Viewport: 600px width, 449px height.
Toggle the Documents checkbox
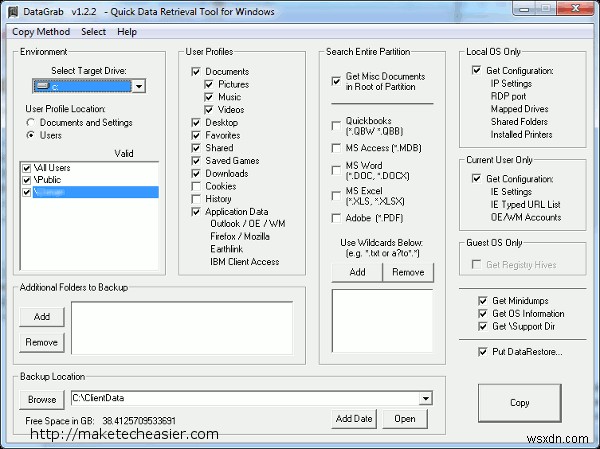pyautogui.click(x=196, y=72)
